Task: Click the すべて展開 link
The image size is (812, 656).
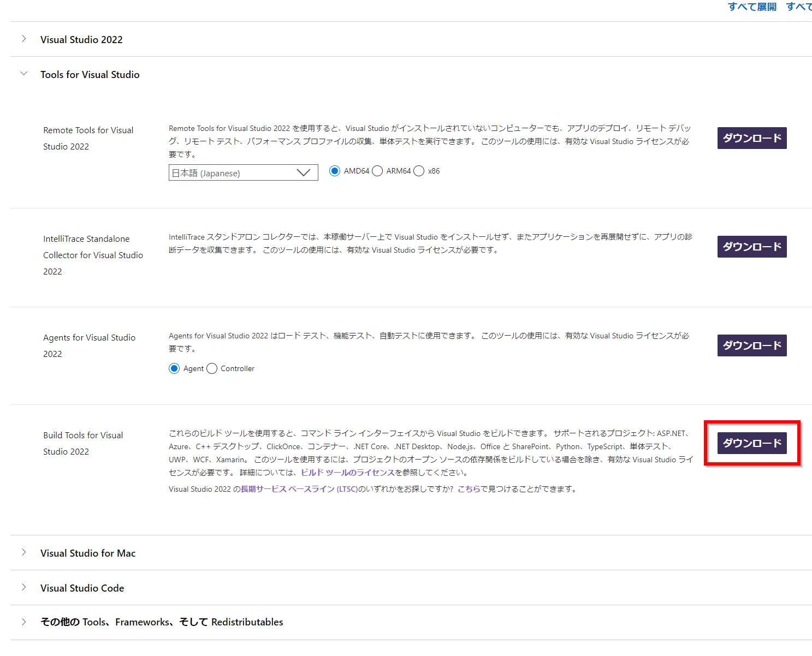Action: coord(751,7)
